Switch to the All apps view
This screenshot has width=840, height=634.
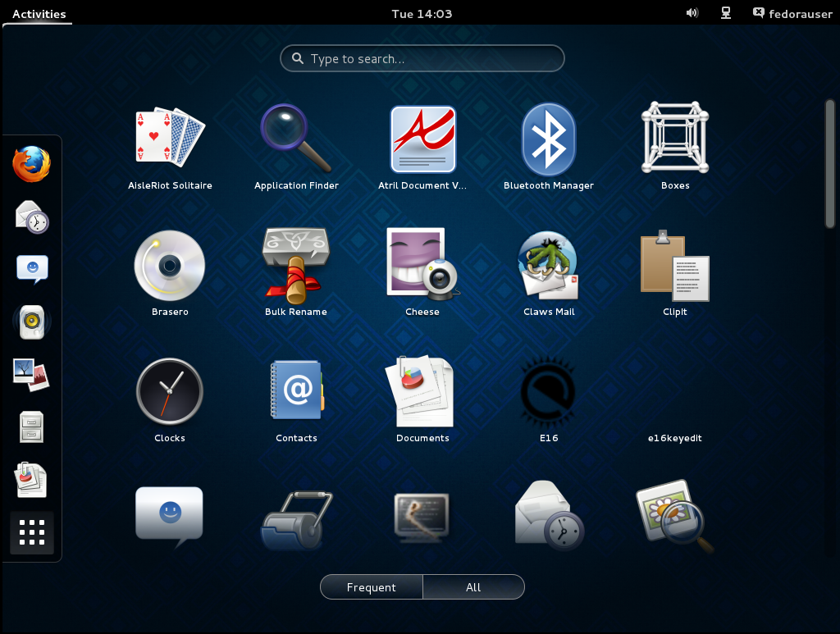[x=473, y=587]
